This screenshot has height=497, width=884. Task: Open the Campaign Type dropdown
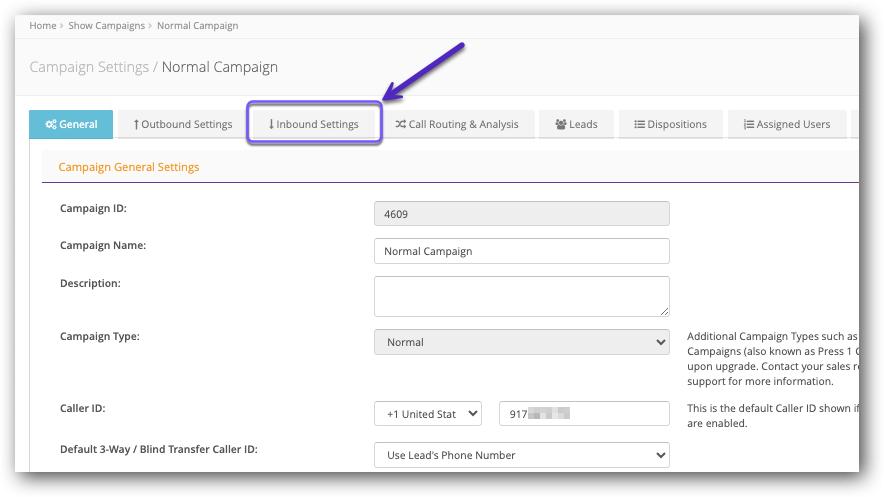[x=521, y=342]
